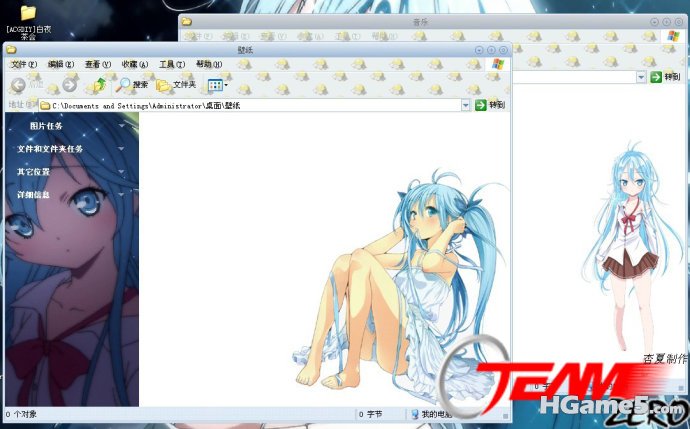This screenshot has width=690, height=429.
Task: Click the Back arrow in the 壁纸 window
Action: (x=19, y=85)
